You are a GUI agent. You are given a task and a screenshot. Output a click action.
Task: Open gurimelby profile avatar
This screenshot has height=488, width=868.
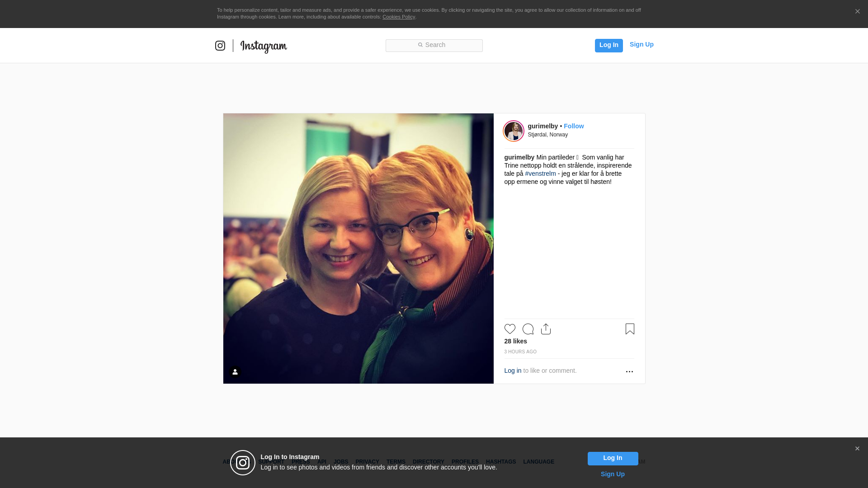[514, 131]
